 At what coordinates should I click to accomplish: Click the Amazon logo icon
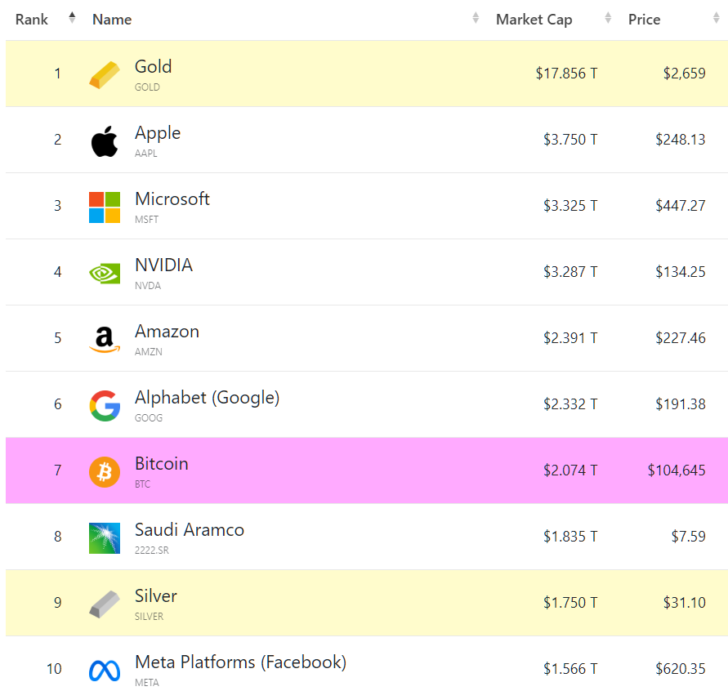tap(105, 339)
